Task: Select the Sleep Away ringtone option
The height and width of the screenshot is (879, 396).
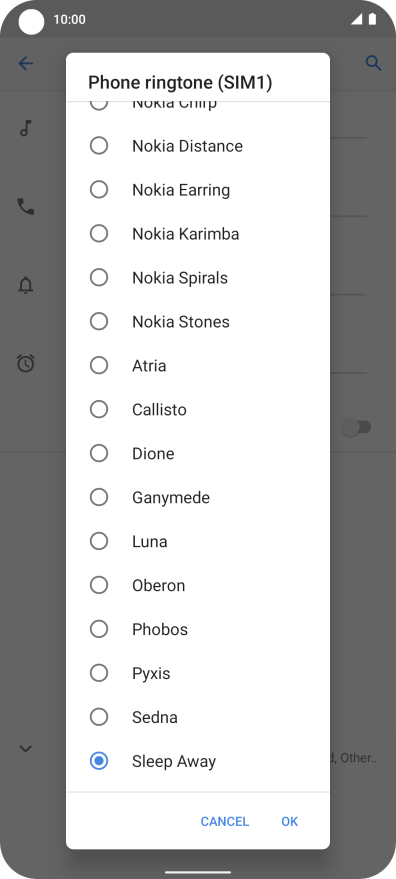Action: click(198, 761)
